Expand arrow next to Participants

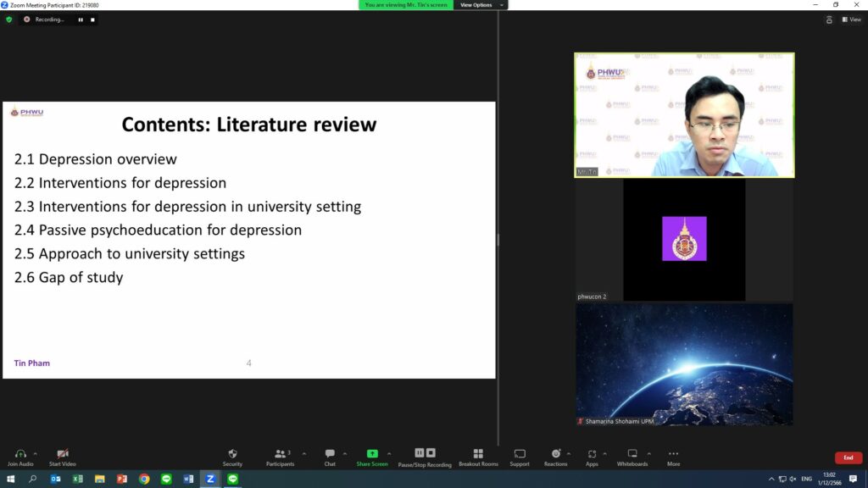(x=304, y=454)
